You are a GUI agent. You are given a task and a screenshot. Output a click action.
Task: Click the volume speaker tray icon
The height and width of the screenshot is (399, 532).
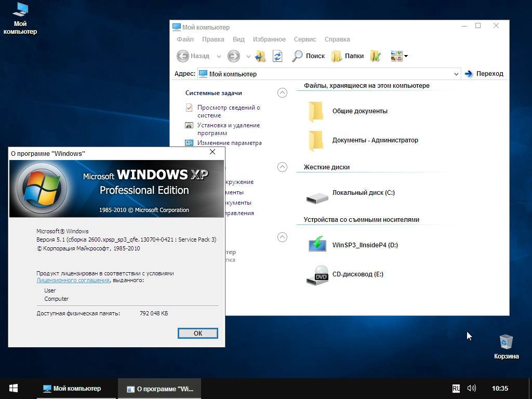(472, 388)
